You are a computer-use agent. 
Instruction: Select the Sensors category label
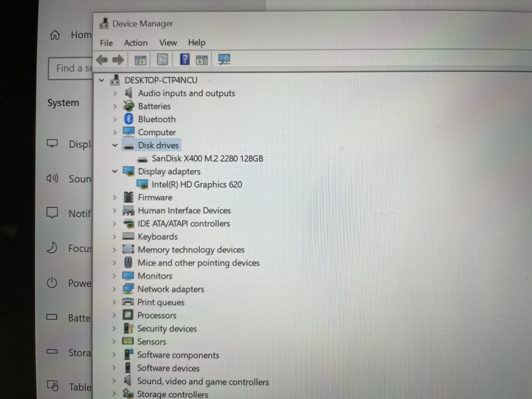pyautogui.click(x=152, y=341)
